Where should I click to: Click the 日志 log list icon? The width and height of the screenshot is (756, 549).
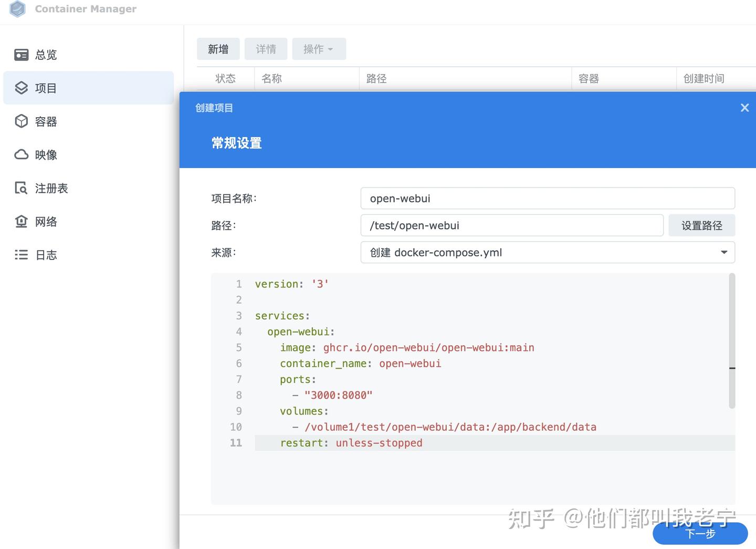pos(21,255)
